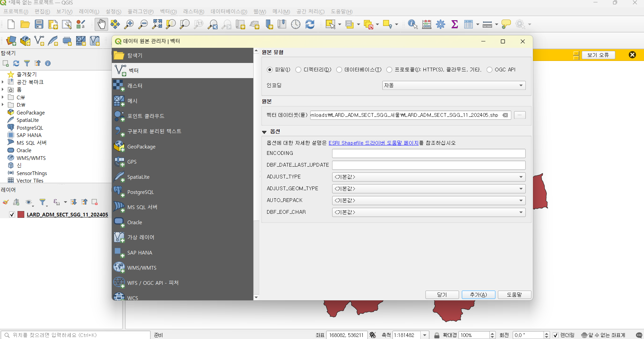
Task: Select the 파일 radio button
Action: (x=269, y=70)
